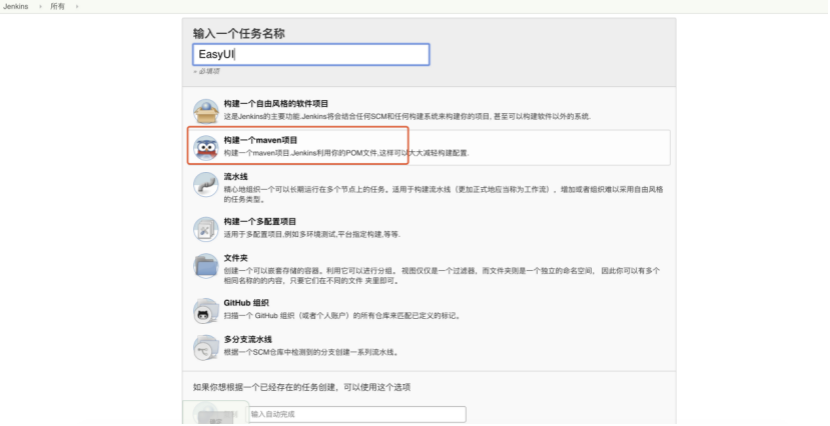Expand the arrow after 所有 breadcrumb

[77, 6]
